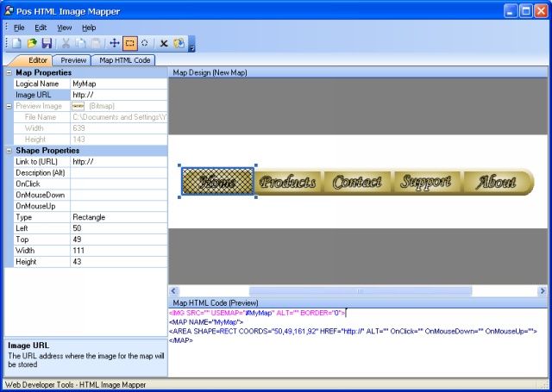Select the Circle shape tool
552x392 pixels.
coord(144,43)
